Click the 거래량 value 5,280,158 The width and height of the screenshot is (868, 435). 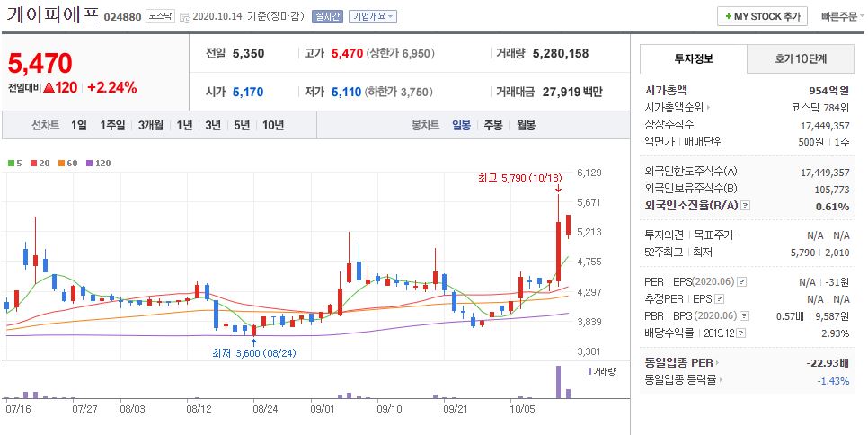point(560,54)
